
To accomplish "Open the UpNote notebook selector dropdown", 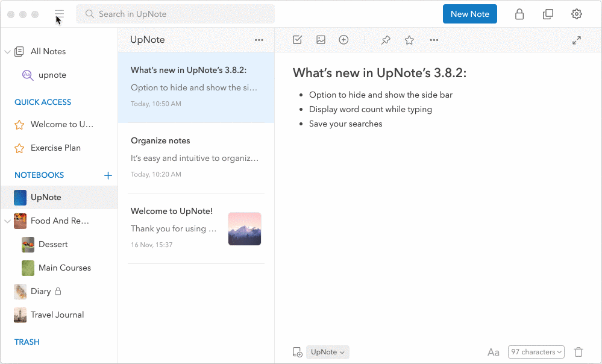I will pos(327,352).
